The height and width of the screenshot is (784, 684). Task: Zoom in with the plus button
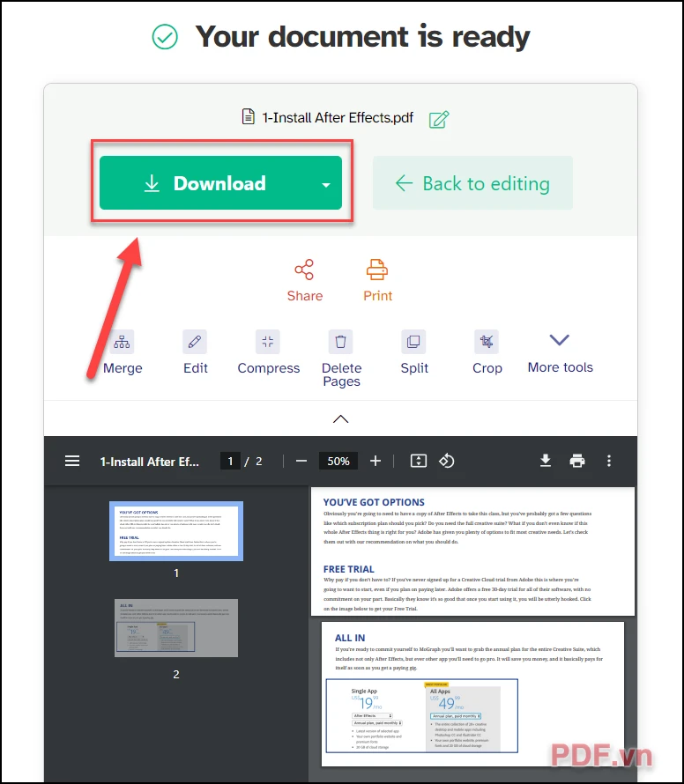tap(375, 461)
